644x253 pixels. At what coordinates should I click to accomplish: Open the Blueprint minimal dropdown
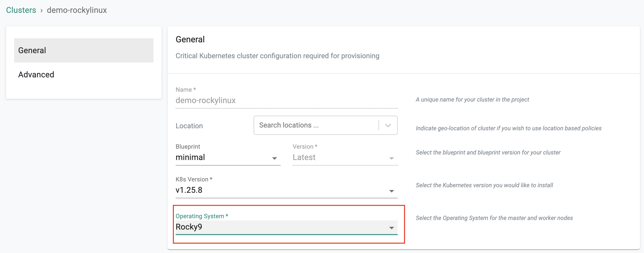tap(228, 157)
